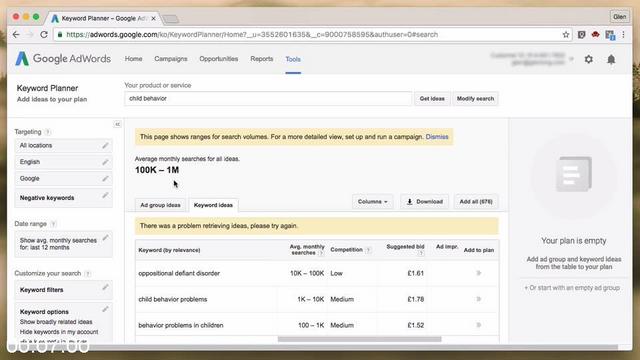Open Competition column help icon

tap(368, 250)
